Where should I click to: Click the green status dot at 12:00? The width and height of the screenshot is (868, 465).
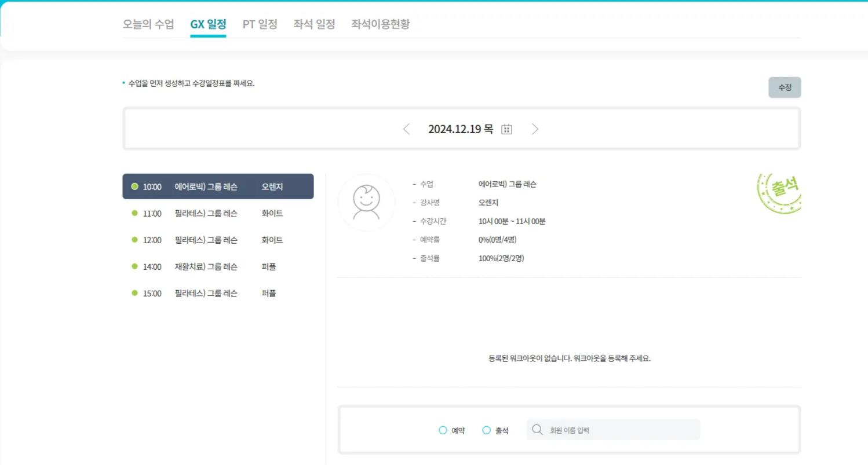tap(134, 240)
